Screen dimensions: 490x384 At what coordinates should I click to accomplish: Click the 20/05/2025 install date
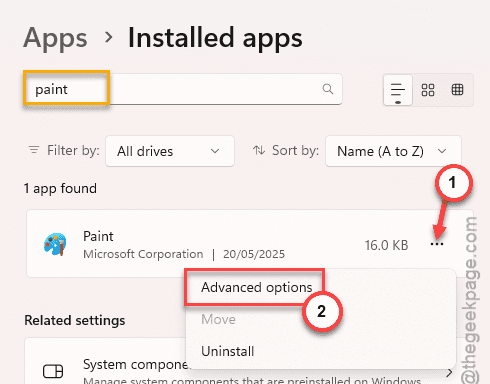tap(254, 254)
